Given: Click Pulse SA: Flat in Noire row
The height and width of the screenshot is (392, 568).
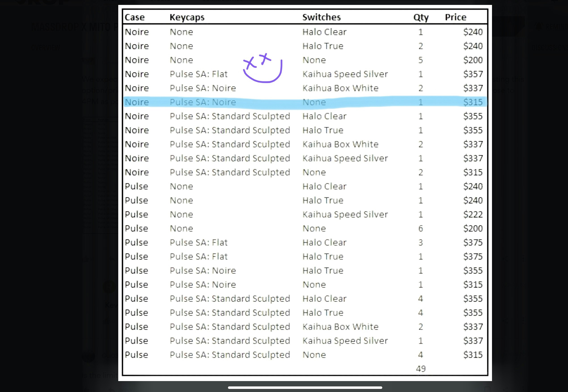Looking at the screenshot, I should tap(198, 74).
